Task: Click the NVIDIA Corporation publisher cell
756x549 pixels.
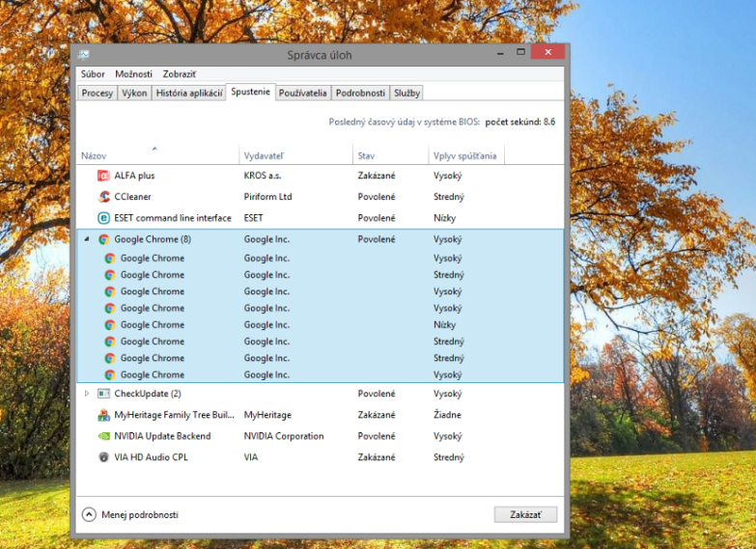Action: [284, 436]
